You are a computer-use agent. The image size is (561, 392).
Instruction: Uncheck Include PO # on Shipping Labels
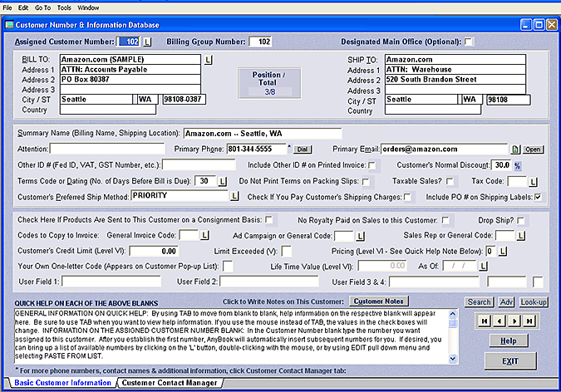[539, 197]
